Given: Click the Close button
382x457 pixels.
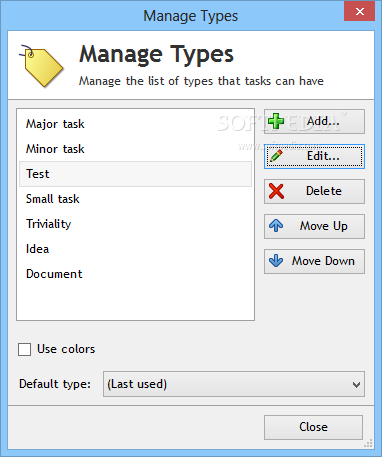Looking at the screenshot, I should [313, 427].
